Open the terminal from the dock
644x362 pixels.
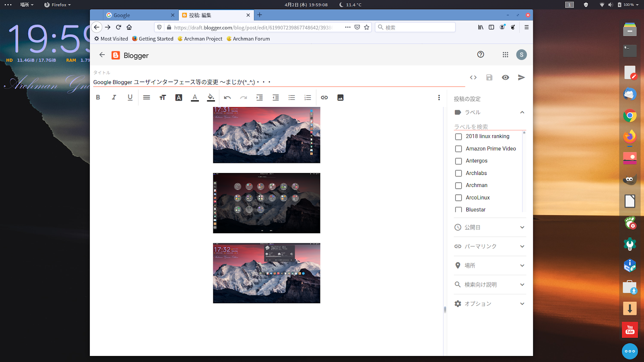[x=630, y=51]
